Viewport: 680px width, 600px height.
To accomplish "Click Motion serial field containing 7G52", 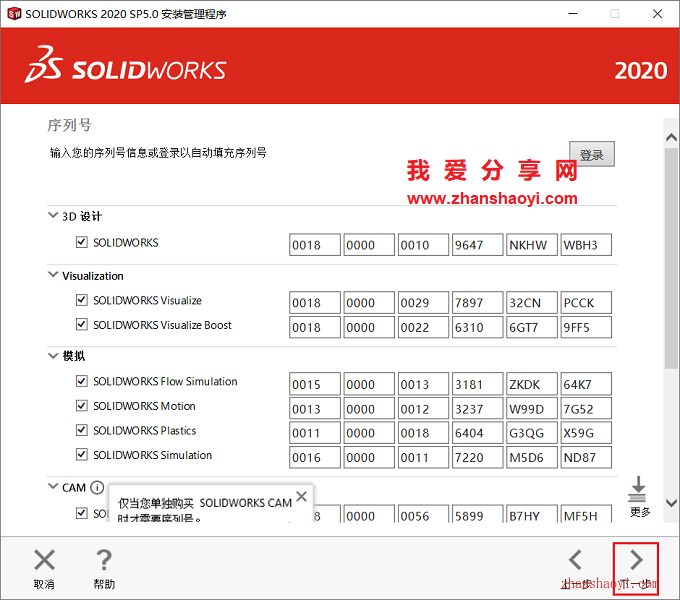I will tap(586, 409).
